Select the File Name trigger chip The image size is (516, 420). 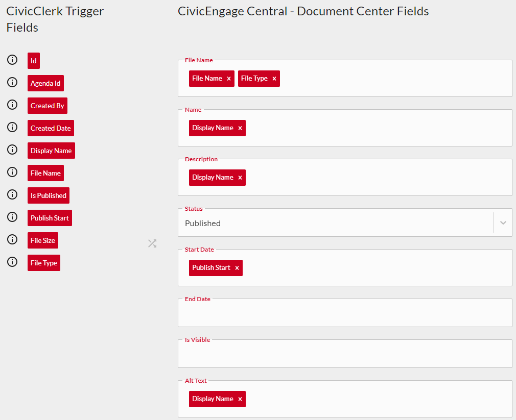point(45,173)
